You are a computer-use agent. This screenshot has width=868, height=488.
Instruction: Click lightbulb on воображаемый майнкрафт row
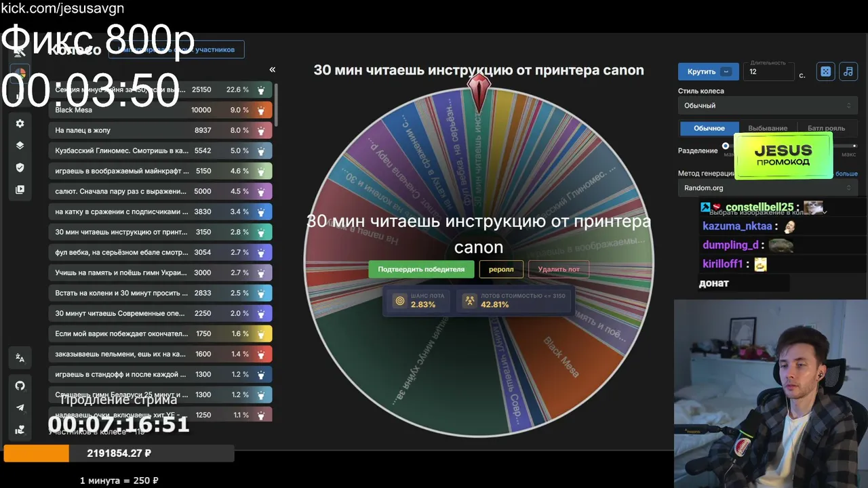tap(261, 171)
